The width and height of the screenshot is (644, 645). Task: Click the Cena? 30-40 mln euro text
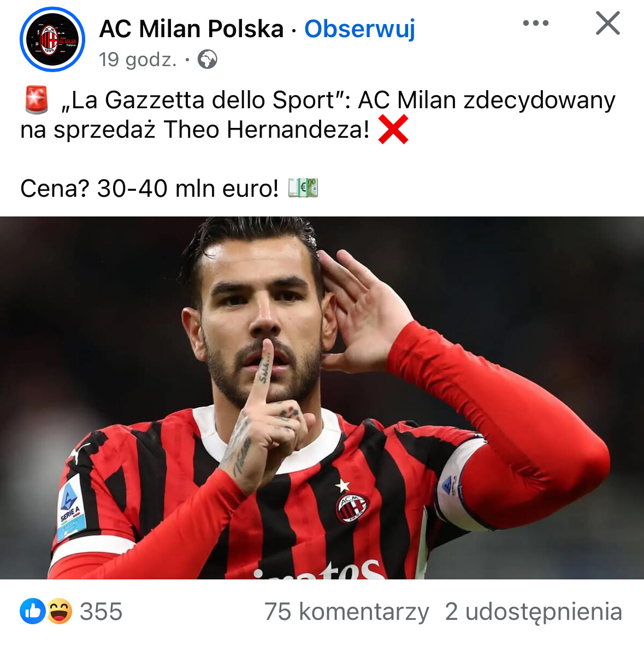(x=150, y=189)
